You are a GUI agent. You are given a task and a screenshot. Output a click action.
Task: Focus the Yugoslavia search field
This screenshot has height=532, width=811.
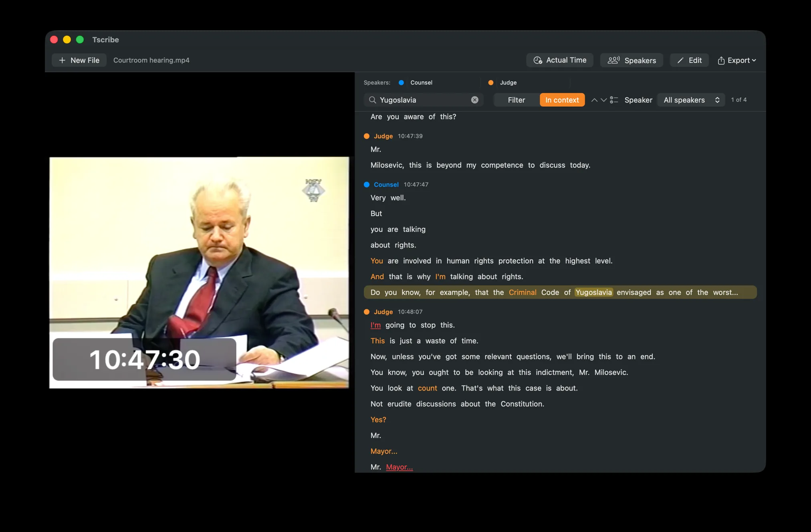click(x=423, y=100)
